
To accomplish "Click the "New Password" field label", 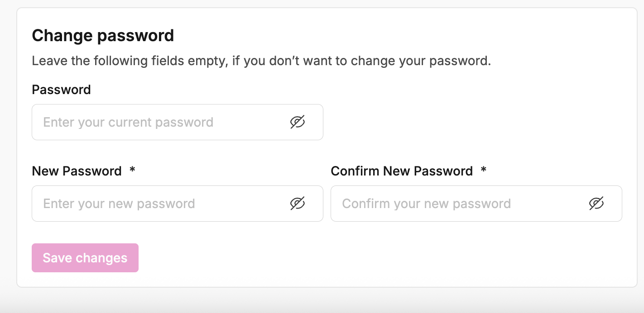I will pyautogui.click(x=77, y=171).
